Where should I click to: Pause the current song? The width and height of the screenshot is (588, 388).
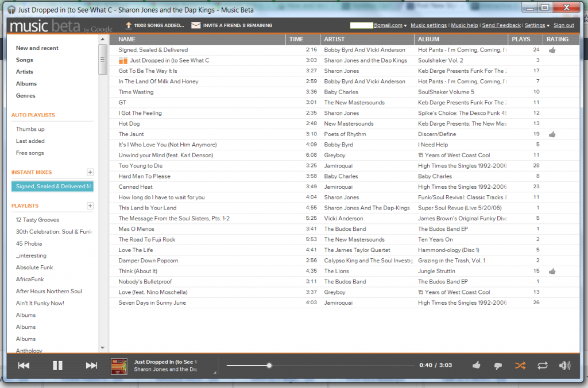click(57, 366)
